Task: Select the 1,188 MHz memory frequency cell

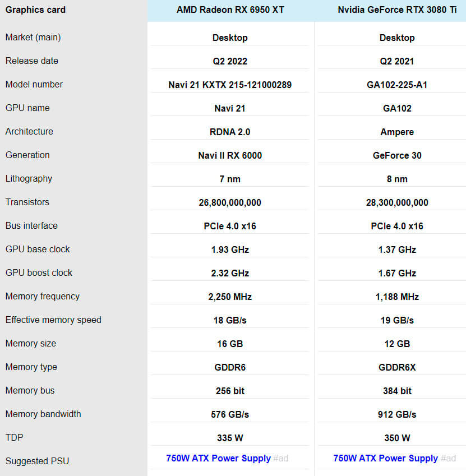Action: (397, 297)
